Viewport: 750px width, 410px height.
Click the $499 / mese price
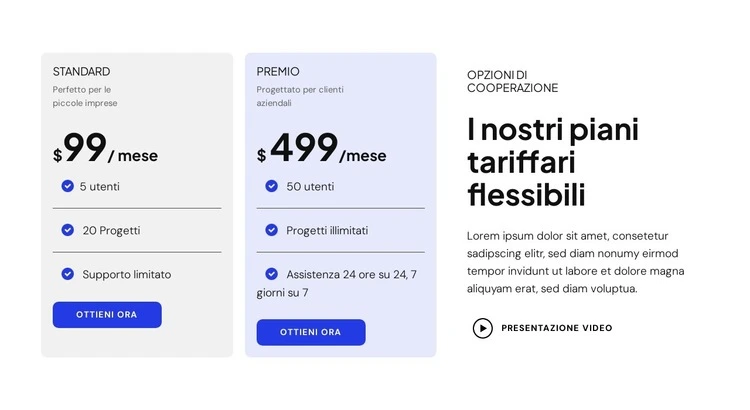pos(321,150)
